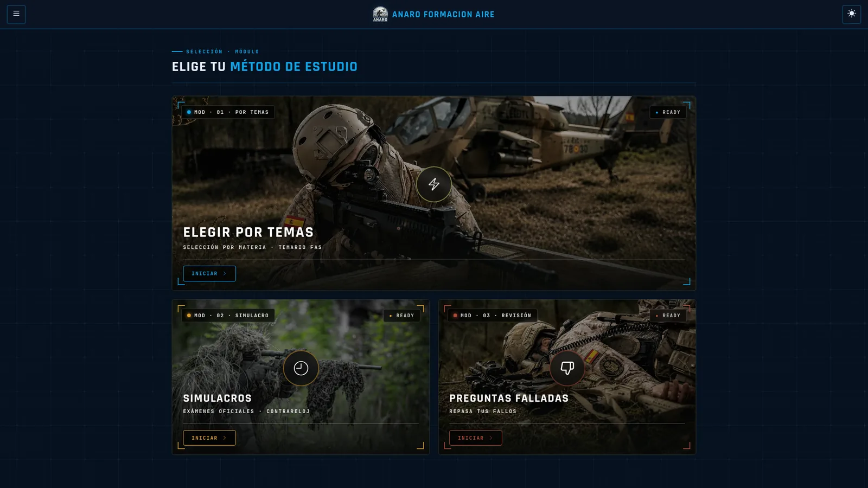The width and height of the screenshot is (868, 488).
Task: Start Simulacros with its INICIAR button
Action: pyautogui.click(x=209, y=438)
